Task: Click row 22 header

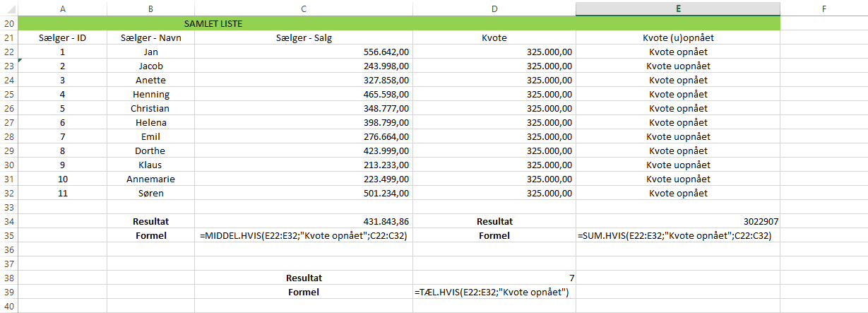Action: click(x=8, y=52)
